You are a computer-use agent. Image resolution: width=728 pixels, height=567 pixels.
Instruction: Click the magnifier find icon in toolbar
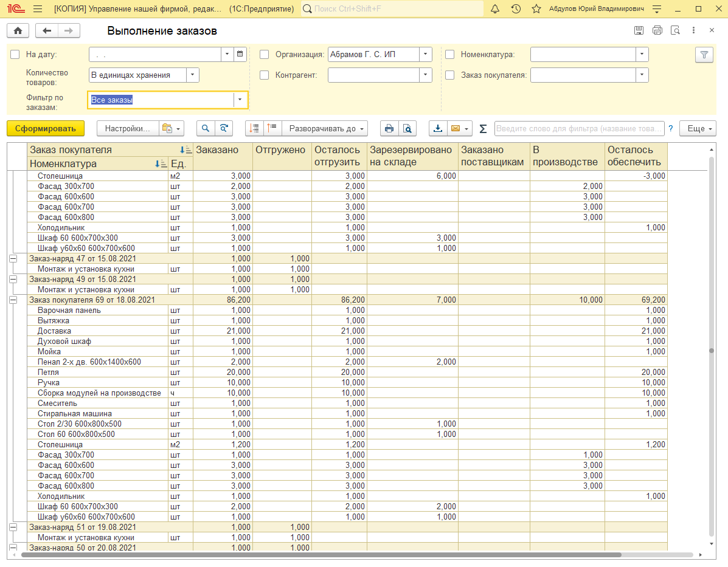pyautogui.click(x=205, y=128)
